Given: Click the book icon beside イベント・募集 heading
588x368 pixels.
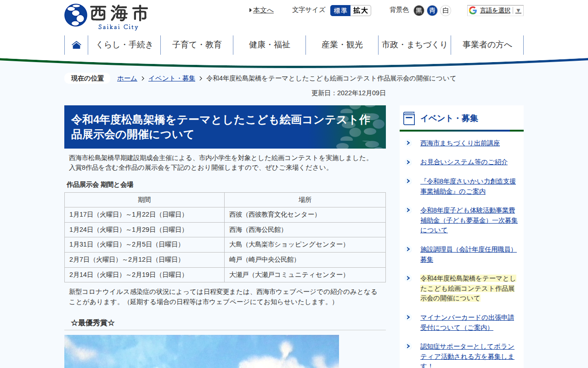Looking at the screenshot, I should (x=409, y=119).
